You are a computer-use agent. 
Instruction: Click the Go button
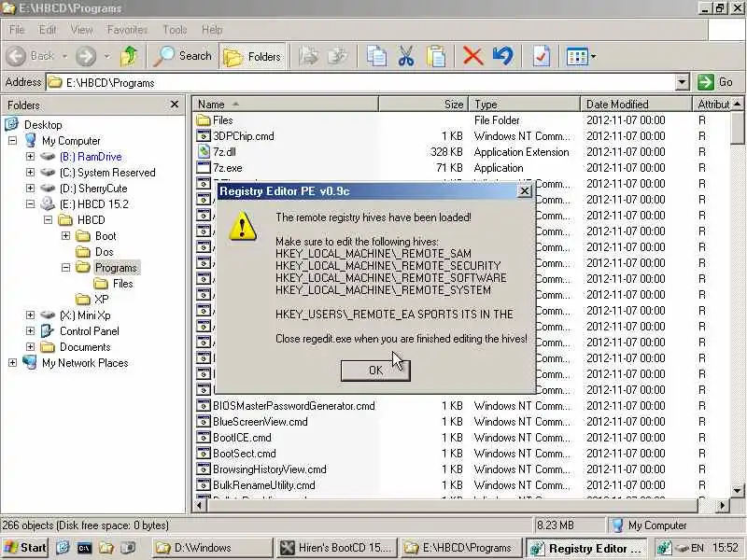[715, 82]
